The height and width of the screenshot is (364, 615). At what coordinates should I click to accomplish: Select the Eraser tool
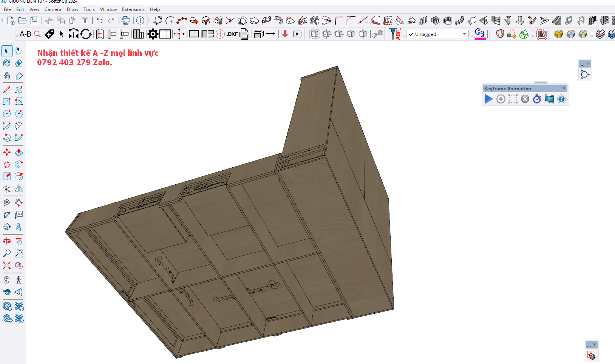[x=19, y=63]
